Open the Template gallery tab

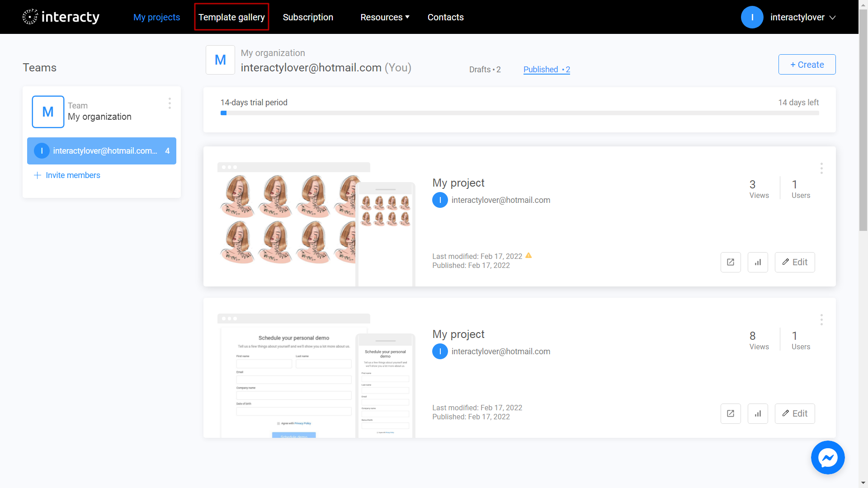[232, 17]
